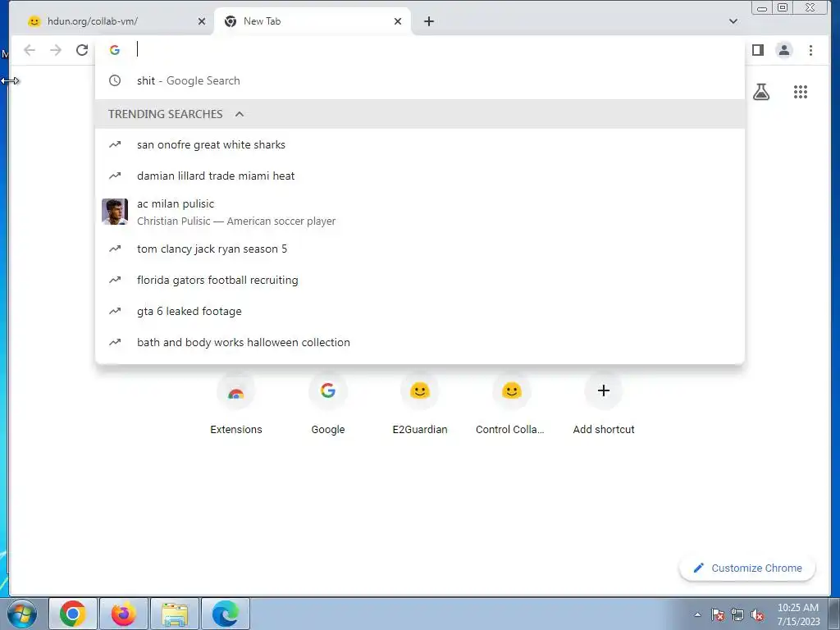Open the tab search dropdown arrow
840x630 pixels.
click(x=733, y=21)
